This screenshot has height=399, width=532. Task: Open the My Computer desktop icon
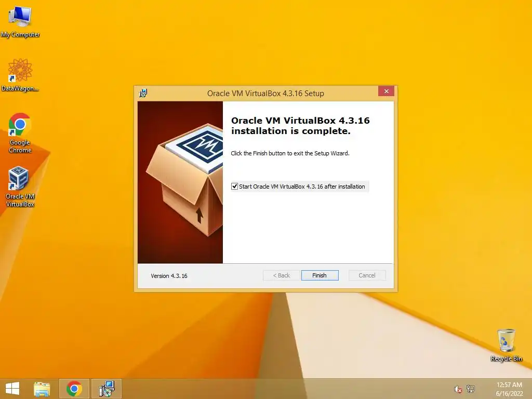pos(20,22)
